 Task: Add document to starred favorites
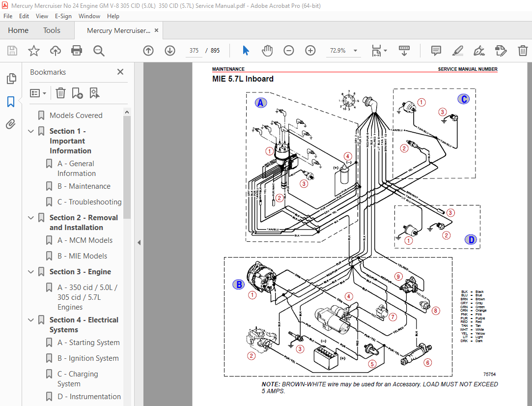33,51
